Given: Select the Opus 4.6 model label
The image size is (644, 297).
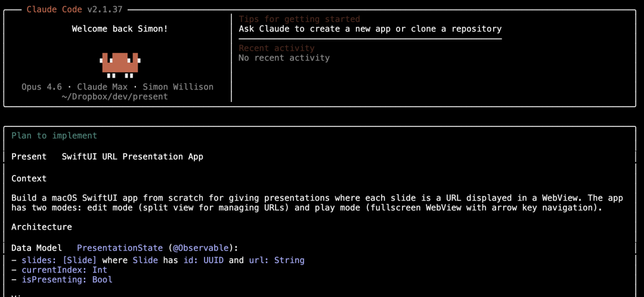Looking at the screenshot, I should pyautogui.click(x=42, y=87).
